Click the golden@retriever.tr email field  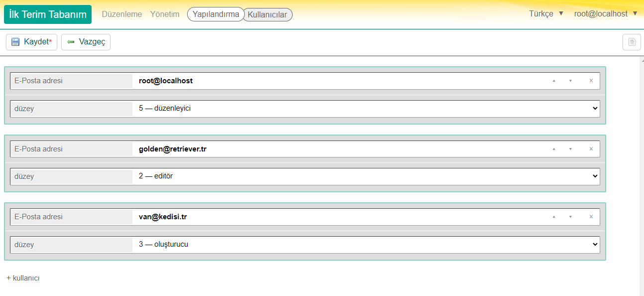pyautogui.click(x=338, y=149)
